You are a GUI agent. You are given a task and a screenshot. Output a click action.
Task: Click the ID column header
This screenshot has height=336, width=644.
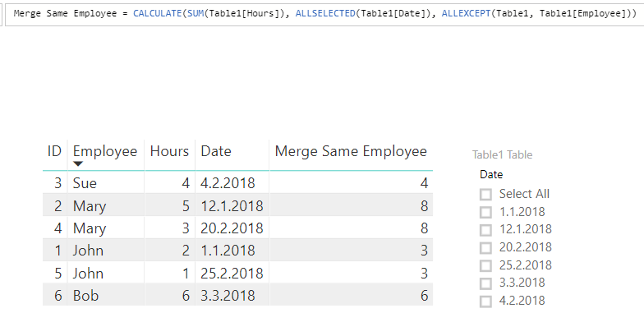[x=54, y=151]
